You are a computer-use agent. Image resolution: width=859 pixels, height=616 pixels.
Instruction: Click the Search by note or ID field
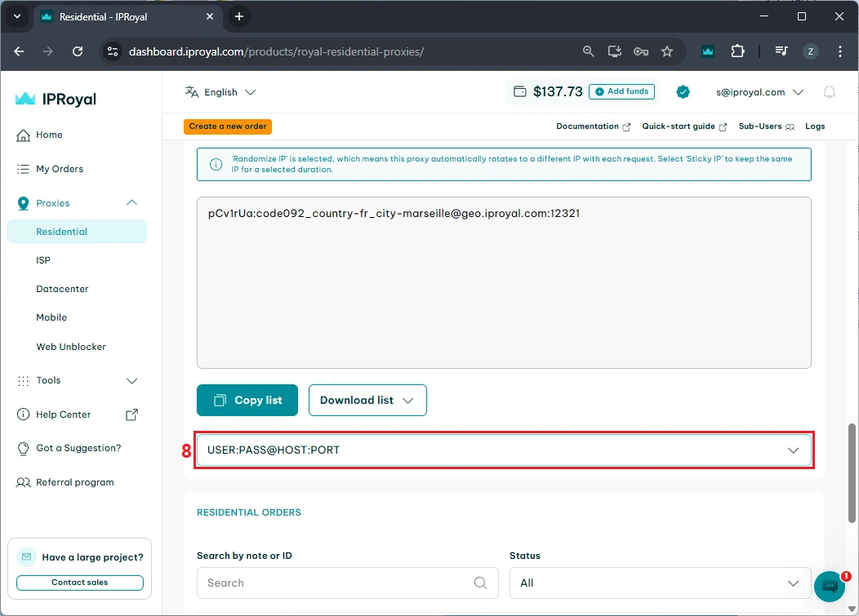tap(335, 583)
